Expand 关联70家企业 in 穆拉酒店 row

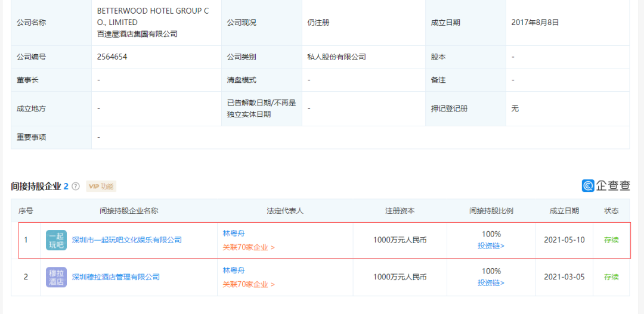(x=249, y=284)
